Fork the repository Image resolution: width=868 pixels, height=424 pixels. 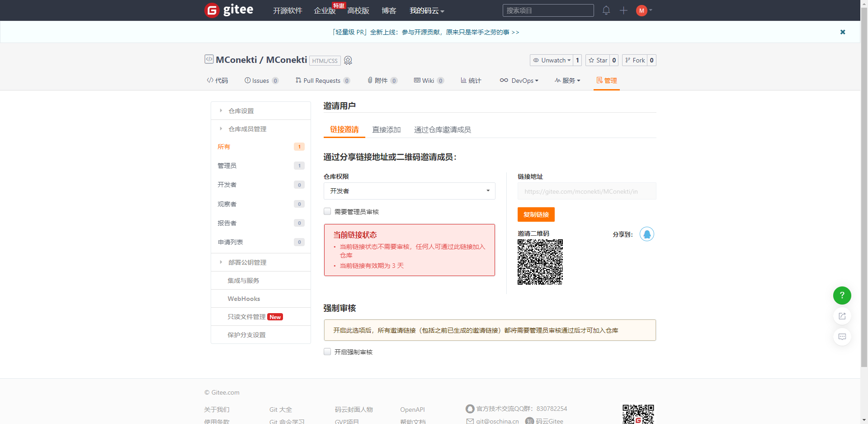[x=635, y=60]
